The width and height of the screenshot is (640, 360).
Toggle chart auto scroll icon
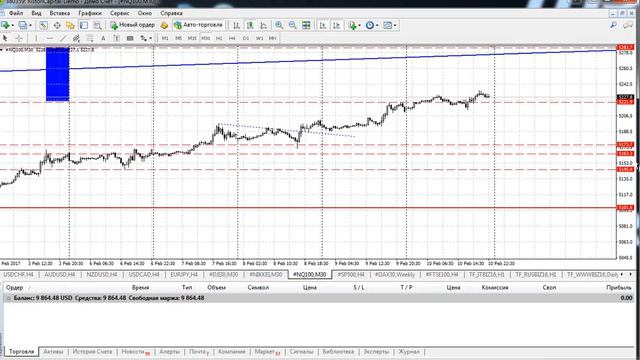[323, 25]
